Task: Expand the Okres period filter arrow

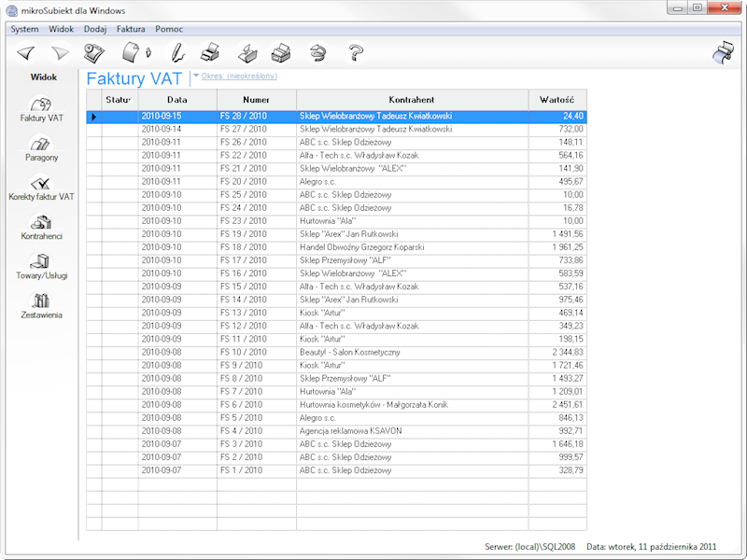Action: (195, 77)
